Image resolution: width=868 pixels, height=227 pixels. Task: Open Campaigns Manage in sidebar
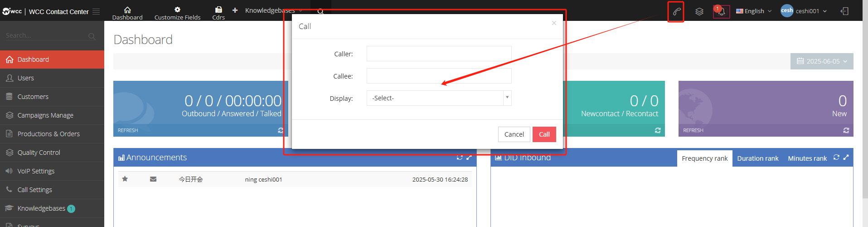tap(52, 115)
